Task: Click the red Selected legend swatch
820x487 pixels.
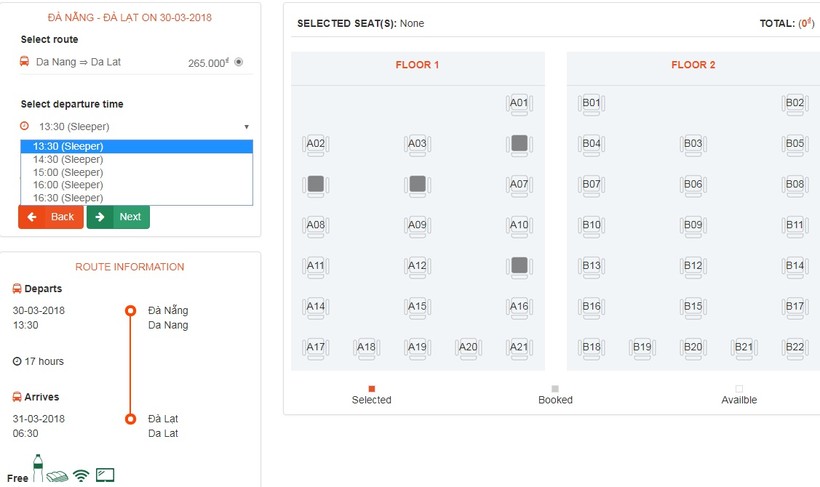Action: pyautogui.click(x=372, y=389)
